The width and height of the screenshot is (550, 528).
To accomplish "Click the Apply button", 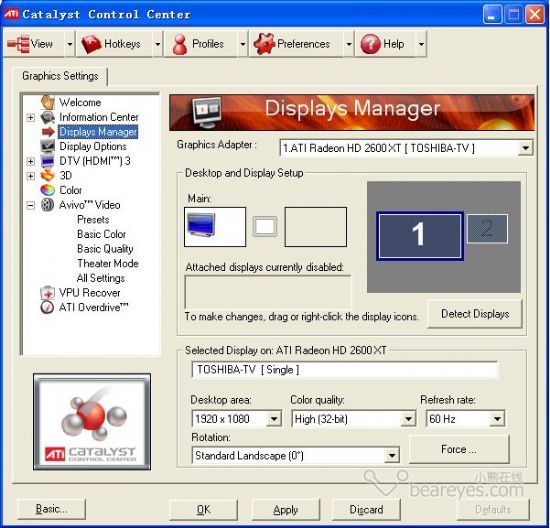I will pyautogui.click(x=286, y=509).
